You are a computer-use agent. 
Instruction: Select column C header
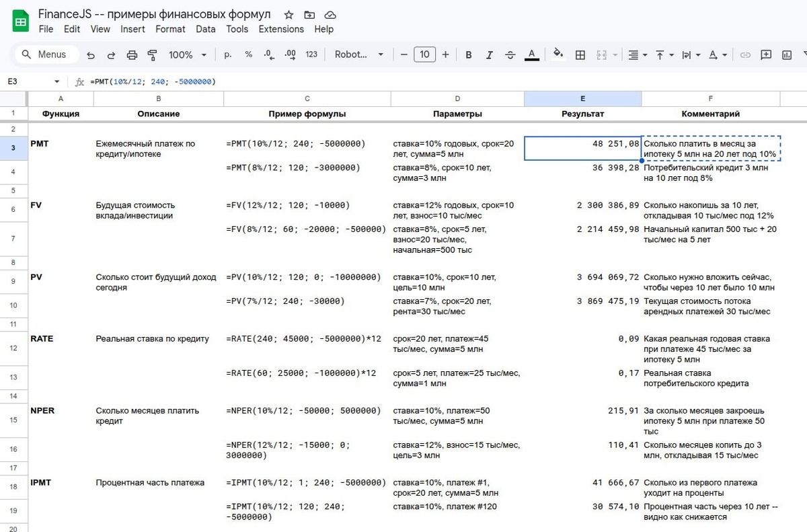307,99
